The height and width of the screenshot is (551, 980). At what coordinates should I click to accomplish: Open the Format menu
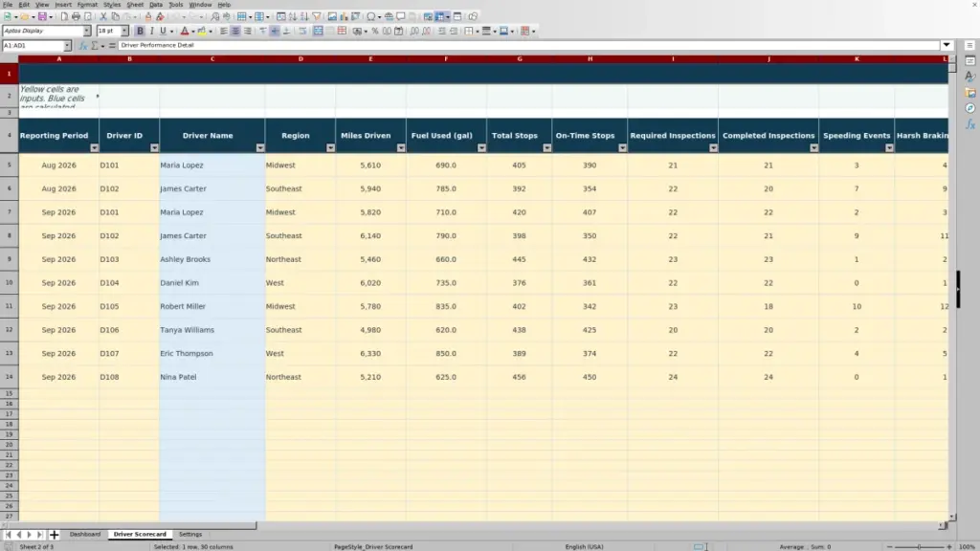(87, 5)
